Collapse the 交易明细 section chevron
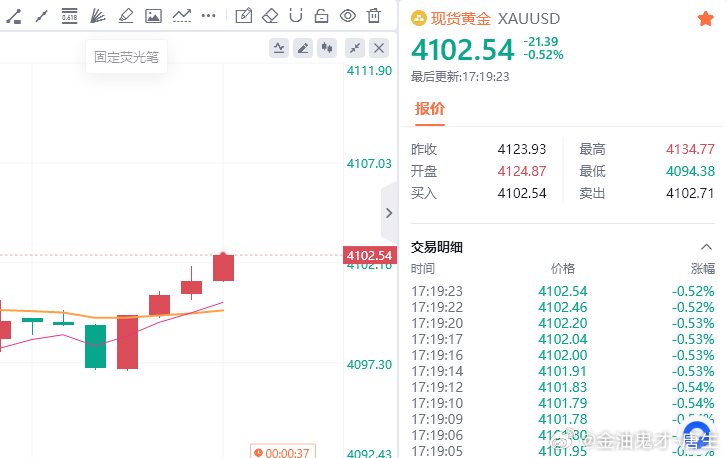 pyautogui.click(x=706, y=247)
